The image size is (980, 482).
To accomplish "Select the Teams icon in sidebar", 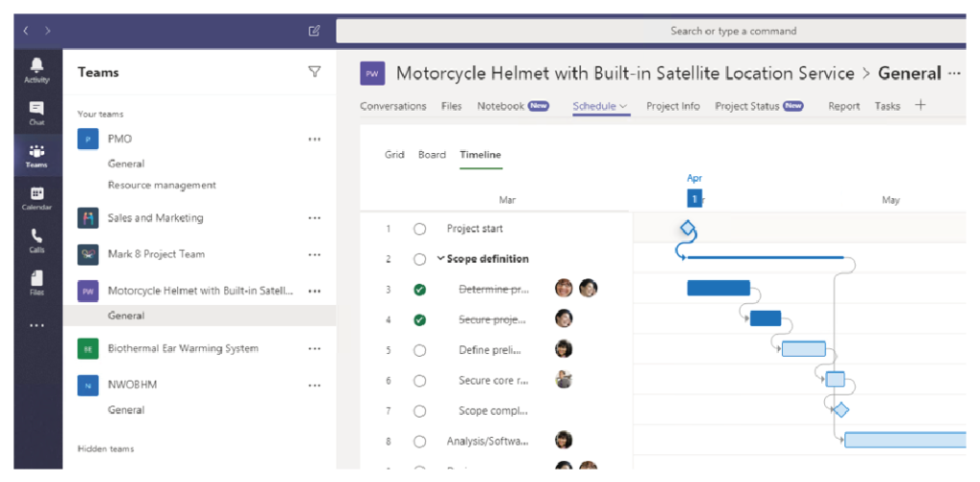I will [x=37, y=156].
